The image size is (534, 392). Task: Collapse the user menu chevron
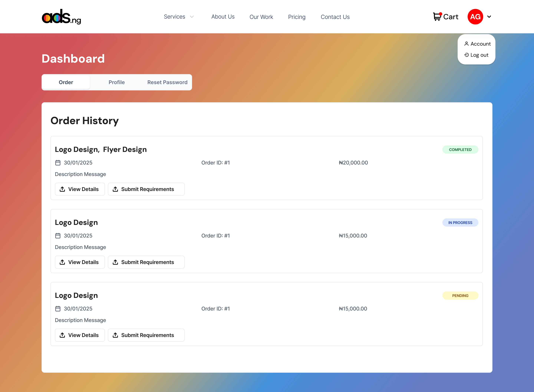click(489, 17)
